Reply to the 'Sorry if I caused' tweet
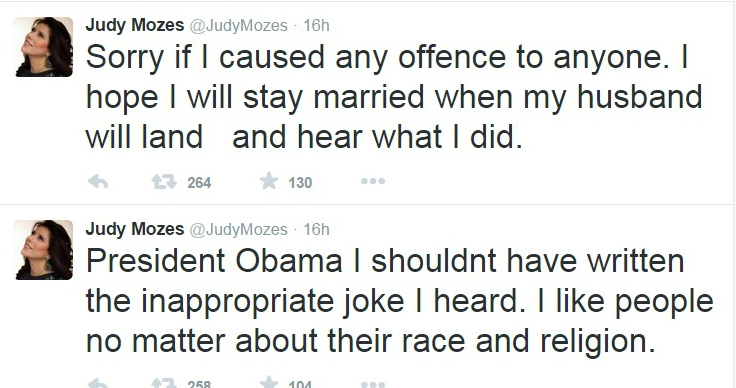Viewport: 736px width, 388px height. [98, 182]
